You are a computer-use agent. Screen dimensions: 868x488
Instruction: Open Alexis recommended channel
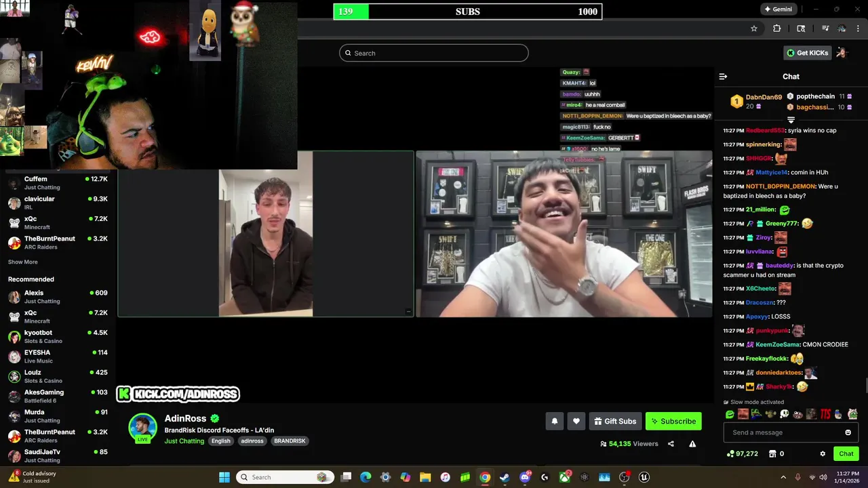point(58,297)
